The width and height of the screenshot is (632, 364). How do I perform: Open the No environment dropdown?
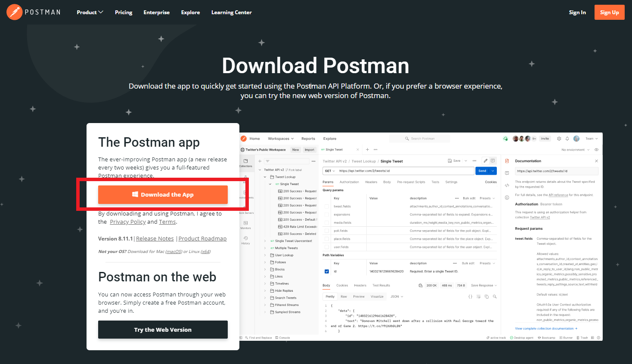pyautogui.click(x=576, y=150)
